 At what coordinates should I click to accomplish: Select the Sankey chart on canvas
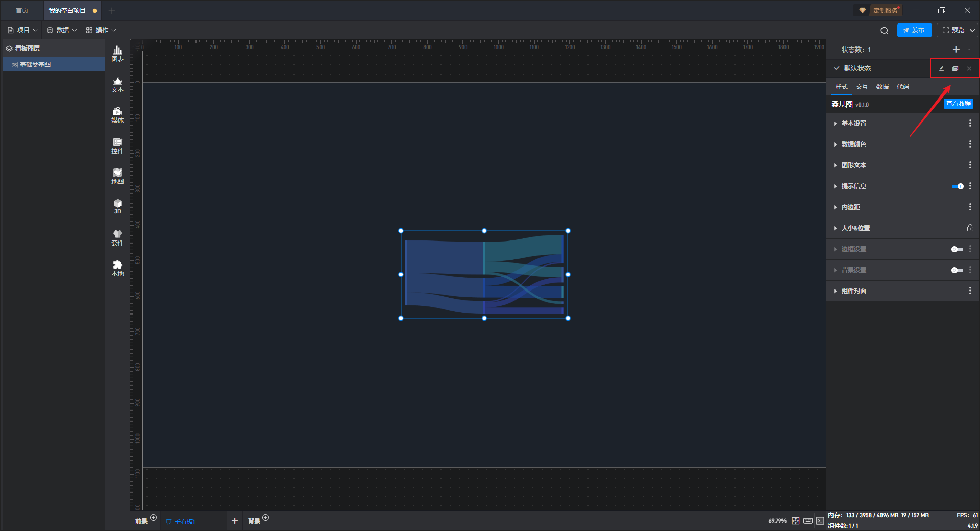pos(484,274)
